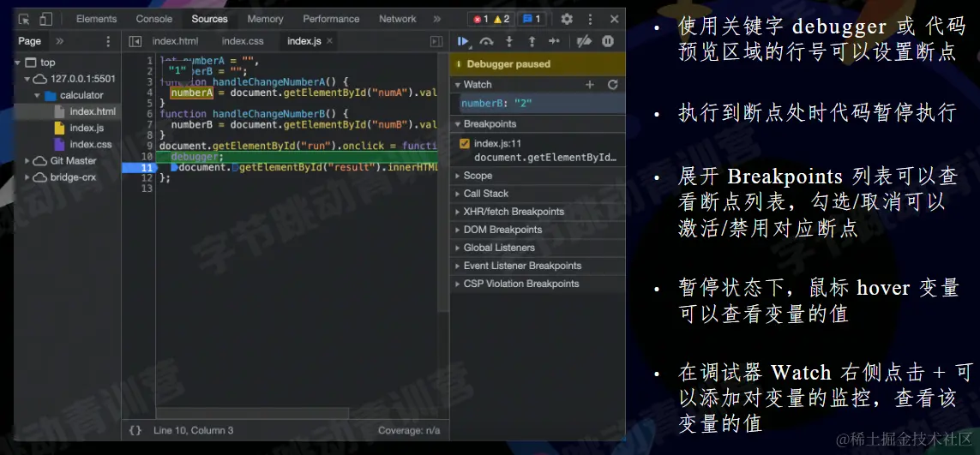Pretty print the source code

point(135,430)
